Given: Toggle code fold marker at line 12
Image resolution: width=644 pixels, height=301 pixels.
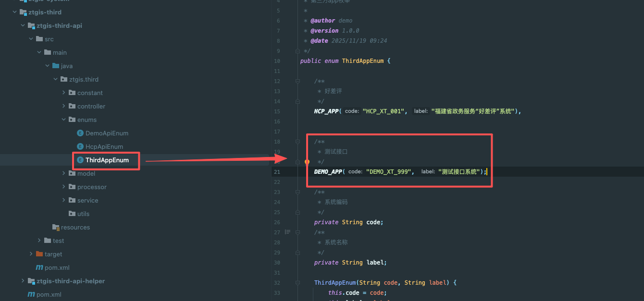Looking at the screenshot, I should click(x=298, y=81).
